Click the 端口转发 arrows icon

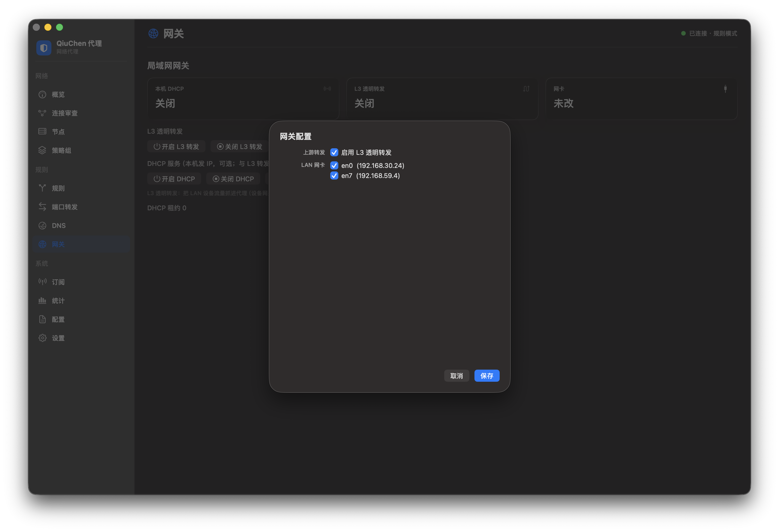coord(42,207)
